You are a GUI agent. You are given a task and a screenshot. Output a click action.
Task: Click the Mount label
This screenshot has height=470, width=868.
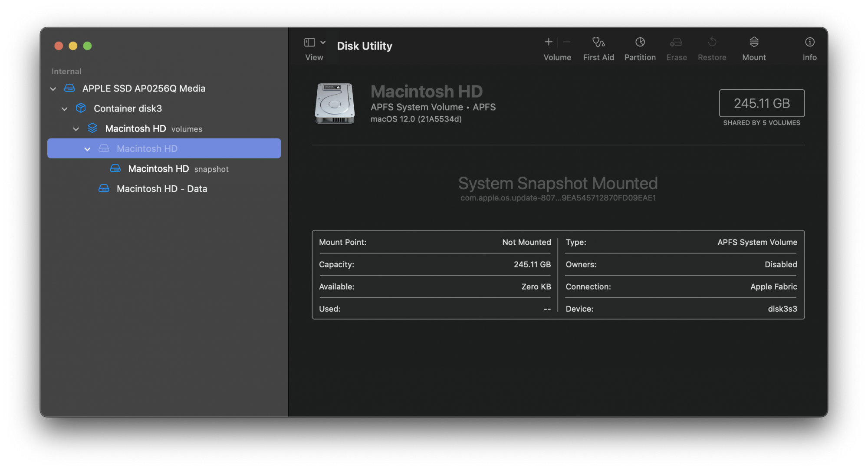pos(754,57)
